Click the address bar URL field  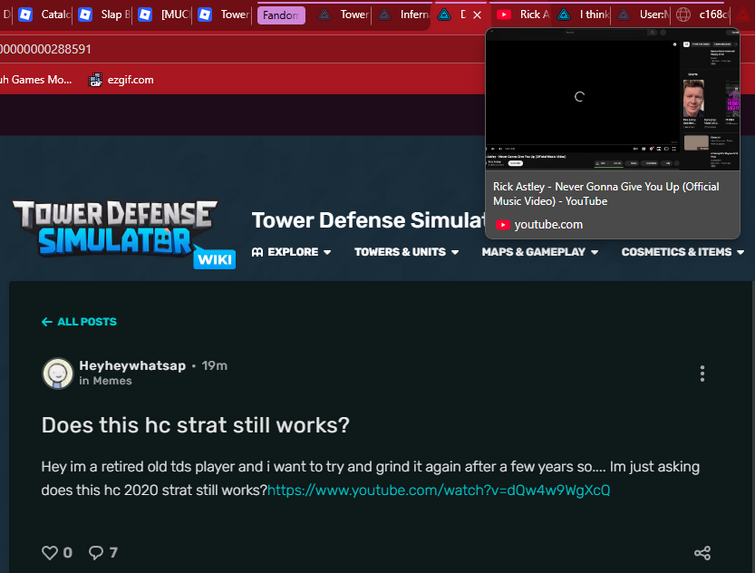tap(241, 49)
